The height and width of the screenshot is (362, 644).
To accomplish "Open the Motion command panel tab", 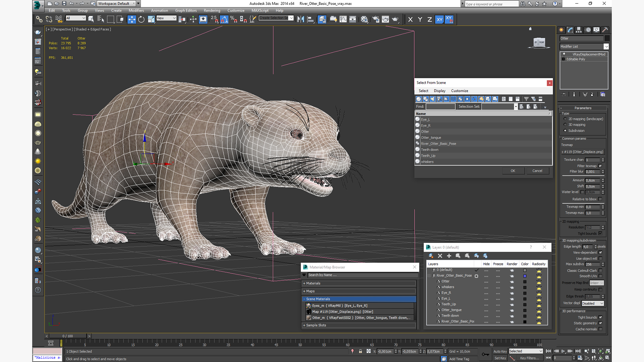I will pyautogui.click(x=588, y=30).
